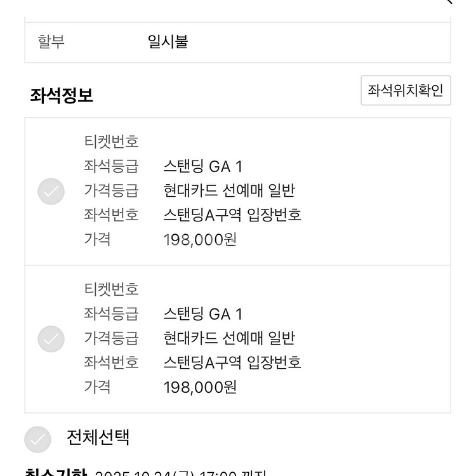Tap the first ticket's 198,000원 price
This screenshot has width=476, height=476.
[x=200, y=239]
